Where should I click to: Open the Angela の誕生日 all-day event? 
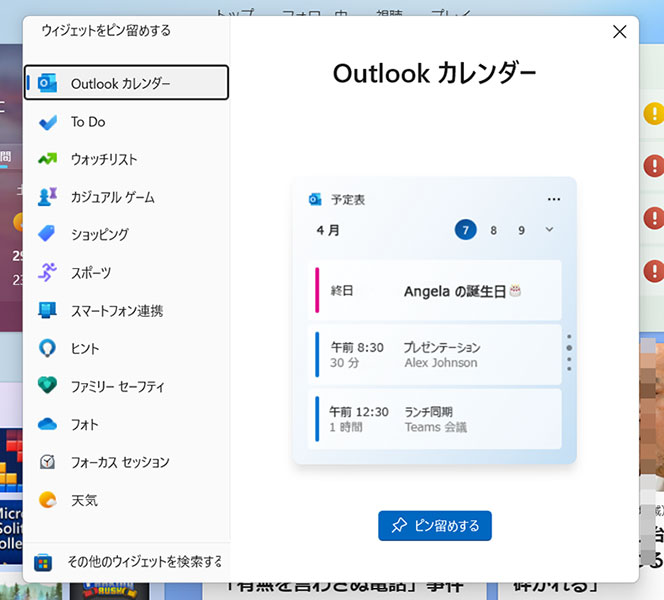coord(435,290)
